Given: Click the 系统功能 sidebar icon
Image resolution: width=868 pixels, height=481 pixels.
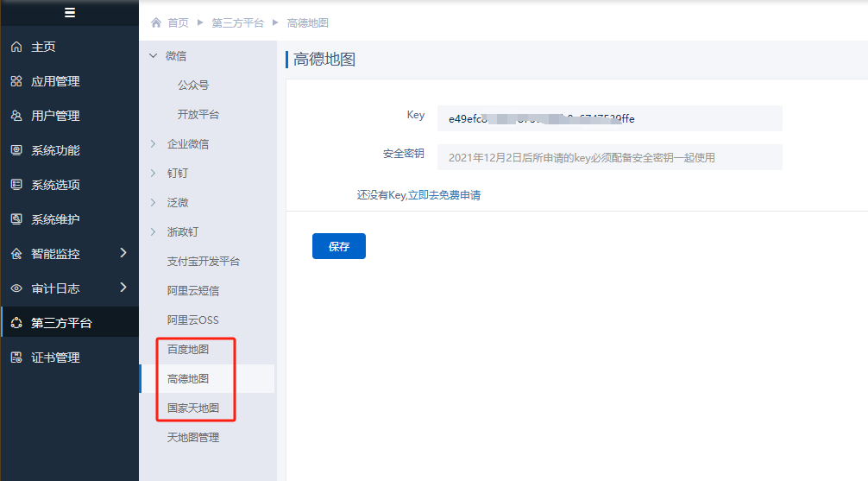Looking at the screenshot, I should click(x=16, y=150).
